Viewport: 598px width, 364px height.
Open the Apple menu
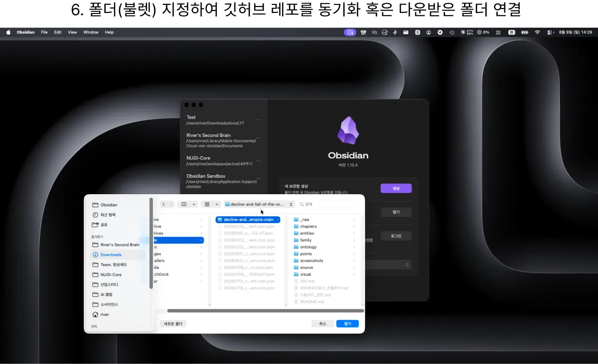tap(8, 32)
